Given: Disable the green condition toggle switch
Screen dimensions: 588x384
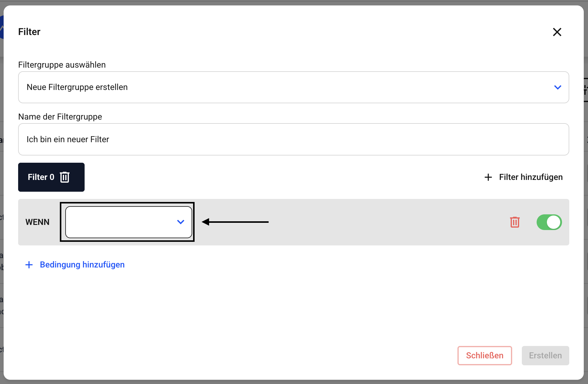Looking at the screenshot, I should click(x=549, y=222).
